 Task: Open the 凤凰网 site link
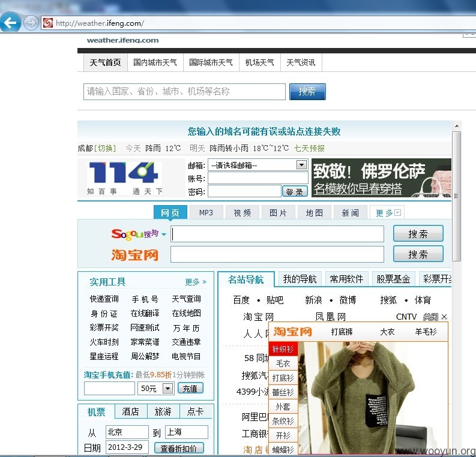(x=330, y=317)
